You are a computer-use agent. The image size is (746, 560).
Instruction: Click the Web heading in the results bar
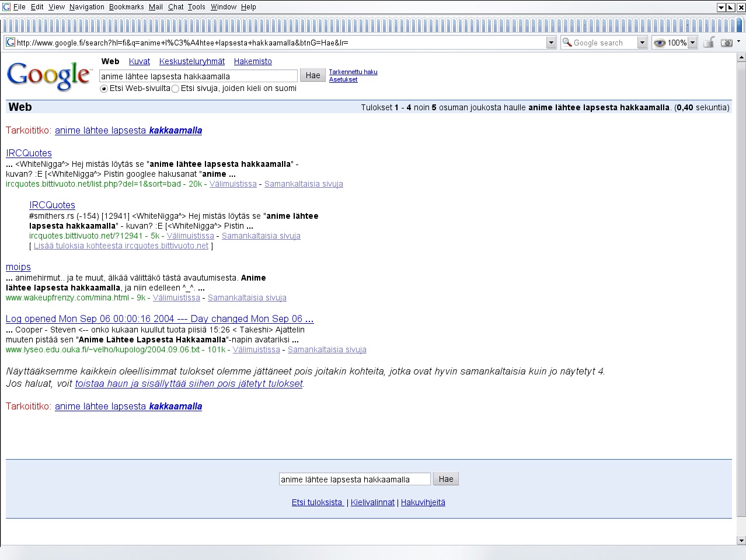[20, 107]
